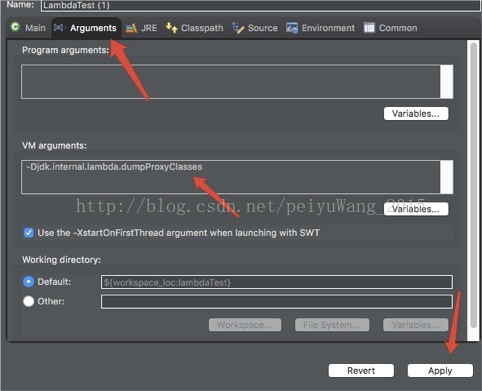Click the disabled Workspace... button
Image resolution: width=482 pixels, height=391 pixels.
[x=245, y=325]
